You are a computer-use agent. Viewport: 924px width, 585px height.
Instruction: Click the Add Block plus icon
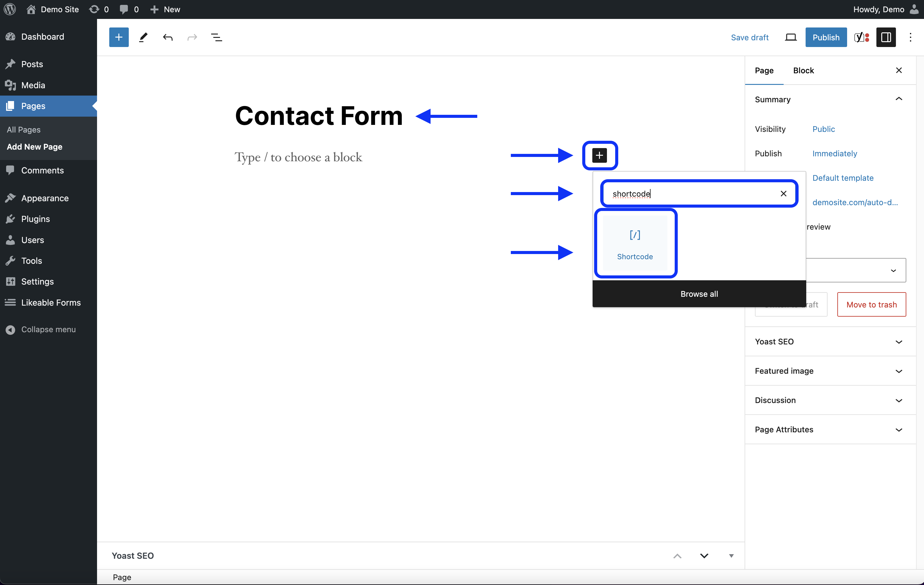pyautogui.click(x=599, y=155)
